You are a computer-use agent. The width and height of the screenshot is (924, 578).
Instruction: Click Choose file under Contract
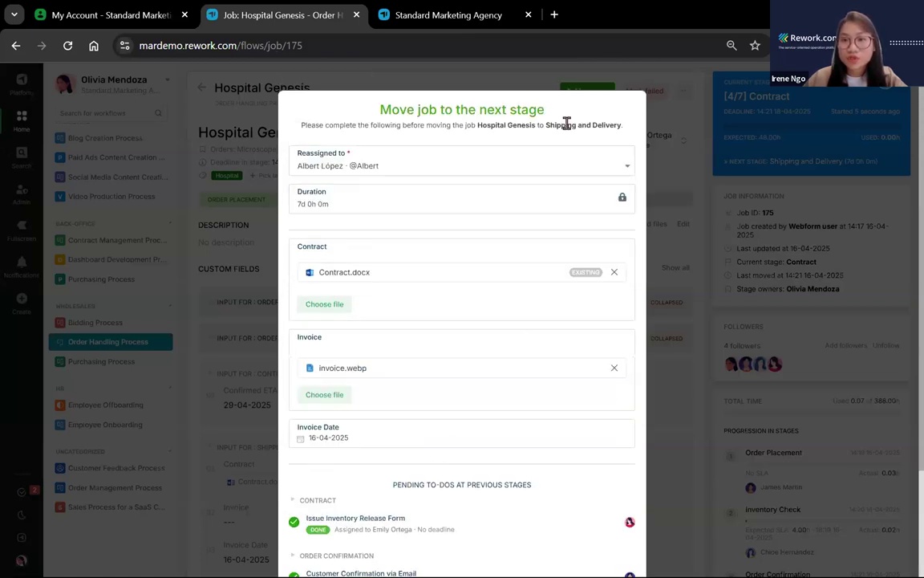324,304
